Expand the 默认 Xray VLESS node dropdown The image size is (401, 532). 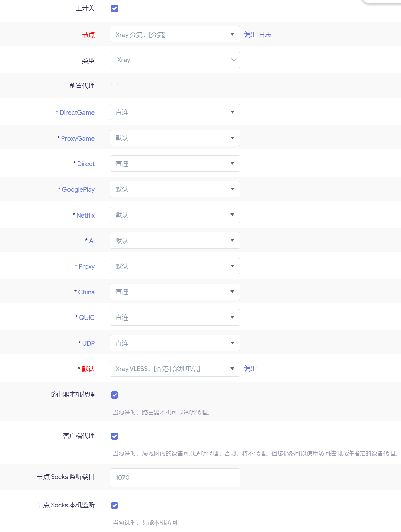[x=175, y=369]
